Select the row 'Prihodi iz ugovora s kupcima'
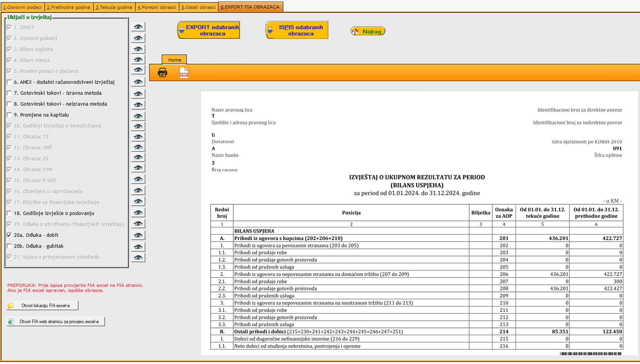Viewport: 640px width, 364px height. coord(416,238)
